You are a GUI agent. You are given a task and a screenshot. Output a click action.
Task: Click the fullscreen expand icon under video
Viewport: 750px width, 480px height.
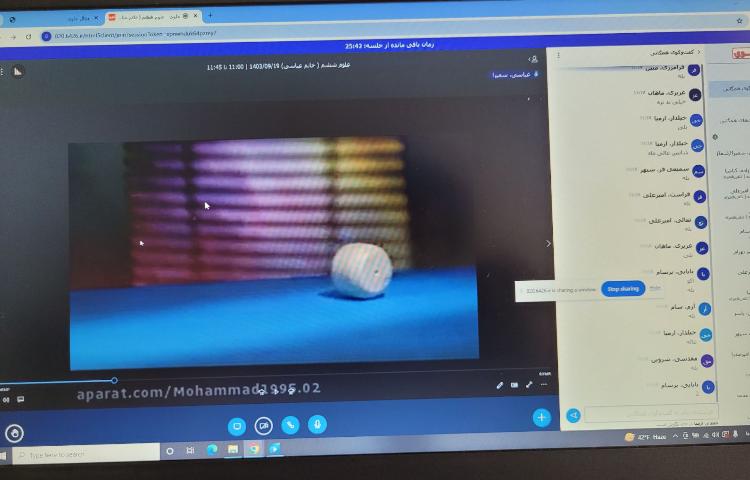pyautogui.click(x=529, y=385)
